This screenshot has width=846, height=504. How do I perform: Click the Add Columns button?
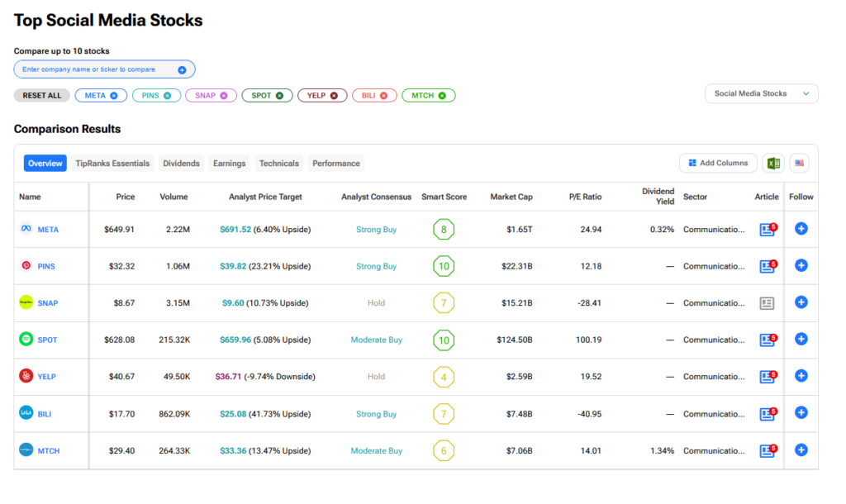point(718,163)
